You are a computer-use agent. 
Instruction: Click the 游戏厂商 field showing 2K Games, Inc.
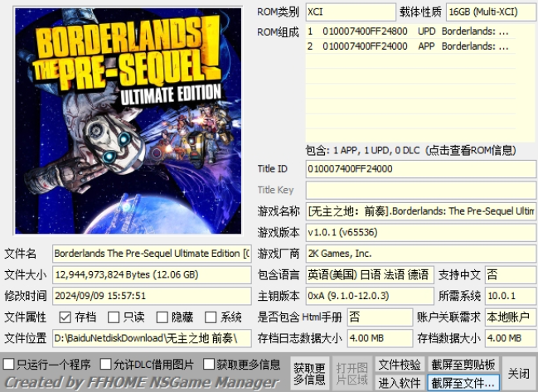420,254
